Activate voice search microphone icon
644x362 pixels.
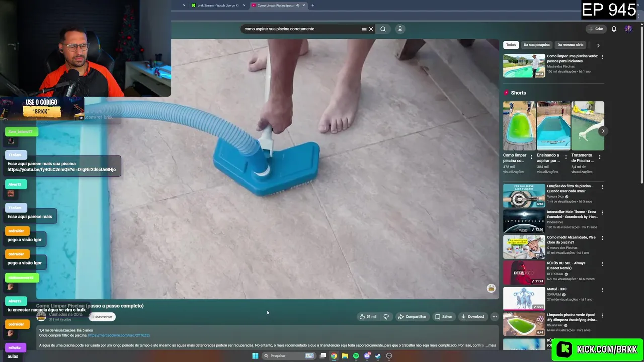400,29
